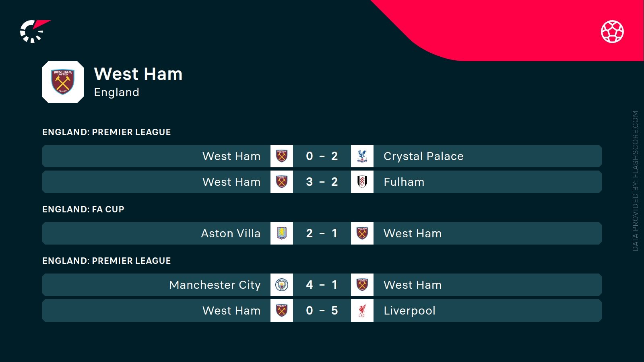Click the first England: Premier League header
This screenshot has height=362, width=644.
click(x=107, y=132)
